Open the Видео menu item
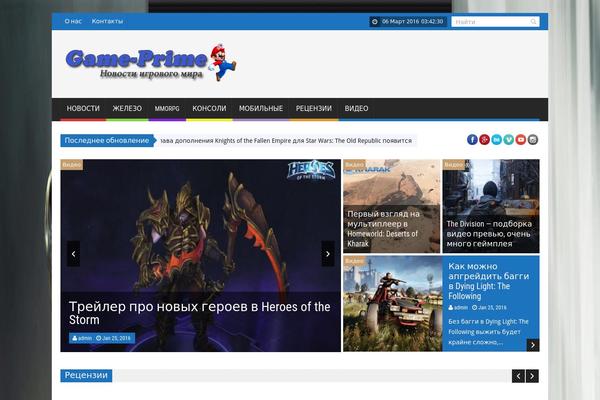 [356, 108]
